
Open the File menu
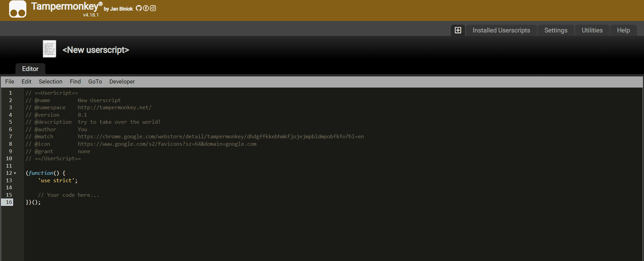pyautogui.click(x=10, y=81)
